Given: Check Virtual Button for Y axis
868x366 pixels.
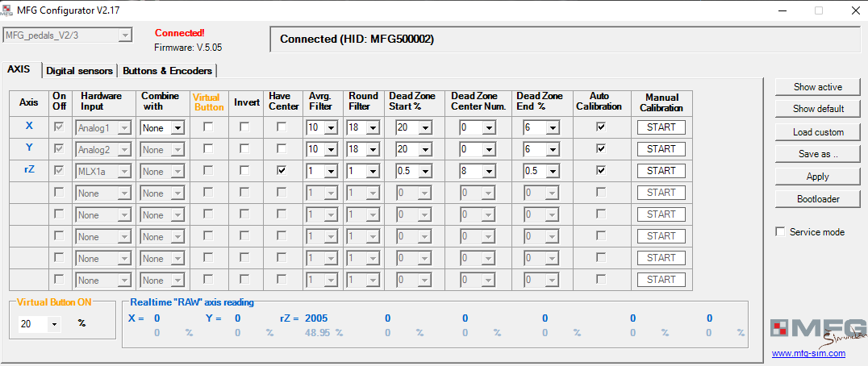Looking at the screenshot, I should click(208, 149).
